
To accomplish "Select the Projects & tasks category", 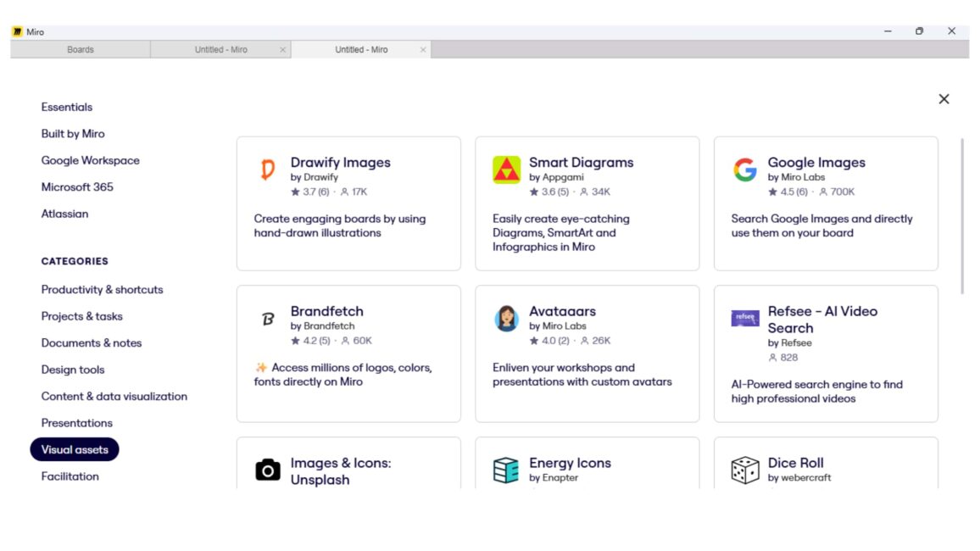I will click(82, 317).
